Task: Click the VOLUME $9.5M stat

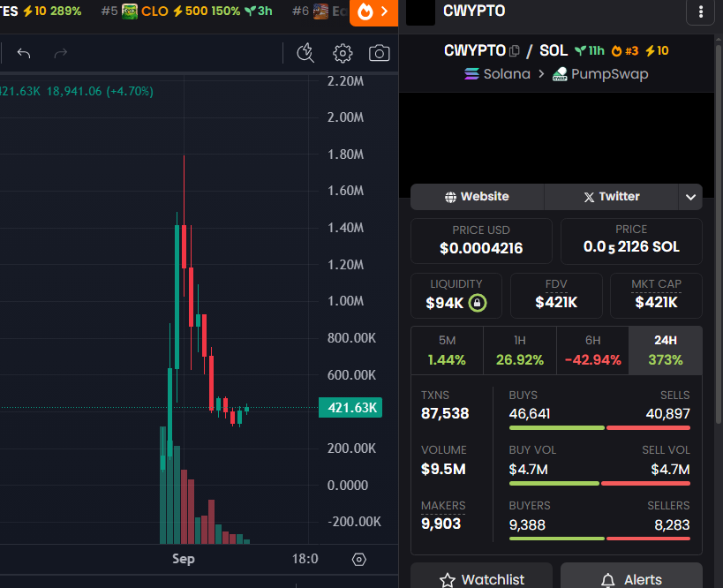Action: pos(443,460)
